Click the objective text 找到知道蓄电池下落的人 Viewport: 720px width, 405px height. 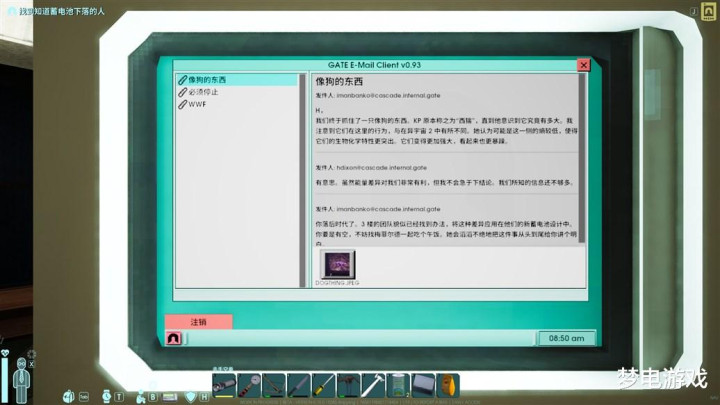tap(62, 11)
